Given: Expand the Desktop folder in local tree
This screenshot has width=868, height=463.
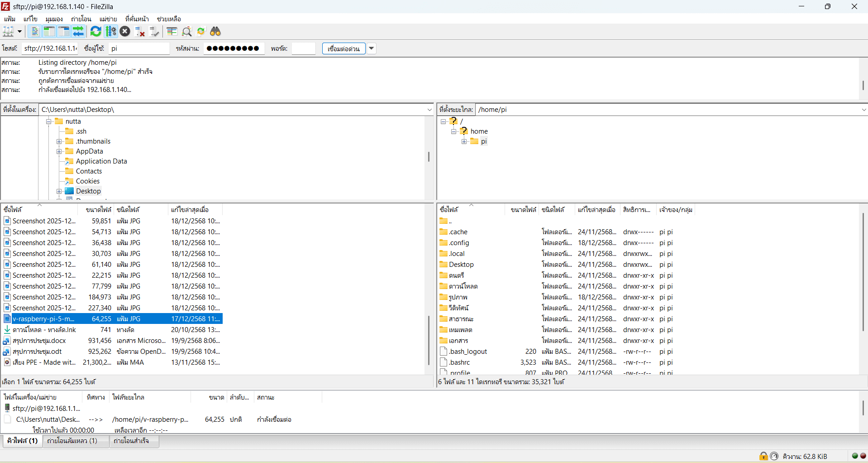Looking at the screenshot, I should point(59,191).
